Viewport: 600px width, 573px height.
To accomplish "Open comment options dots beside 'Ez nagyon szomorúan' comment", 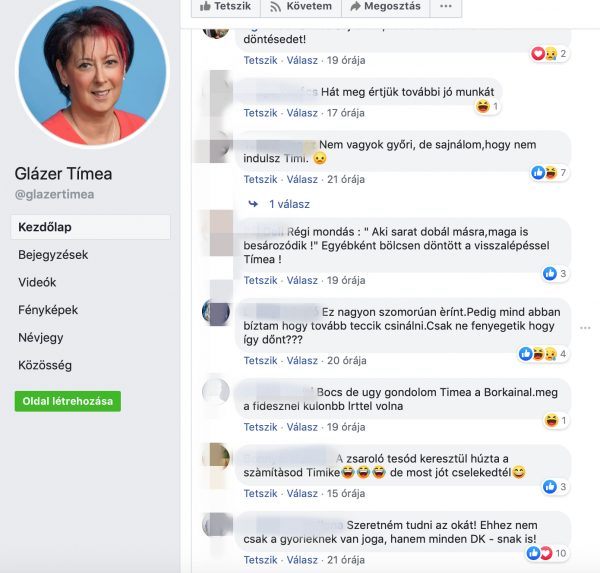I will (585, 328).
